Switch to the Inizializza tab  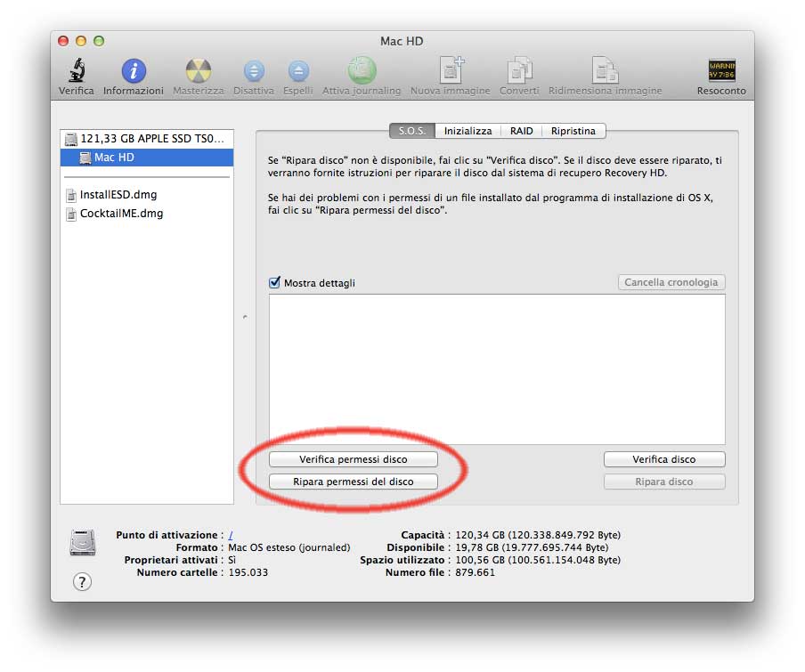click(467, 130)
